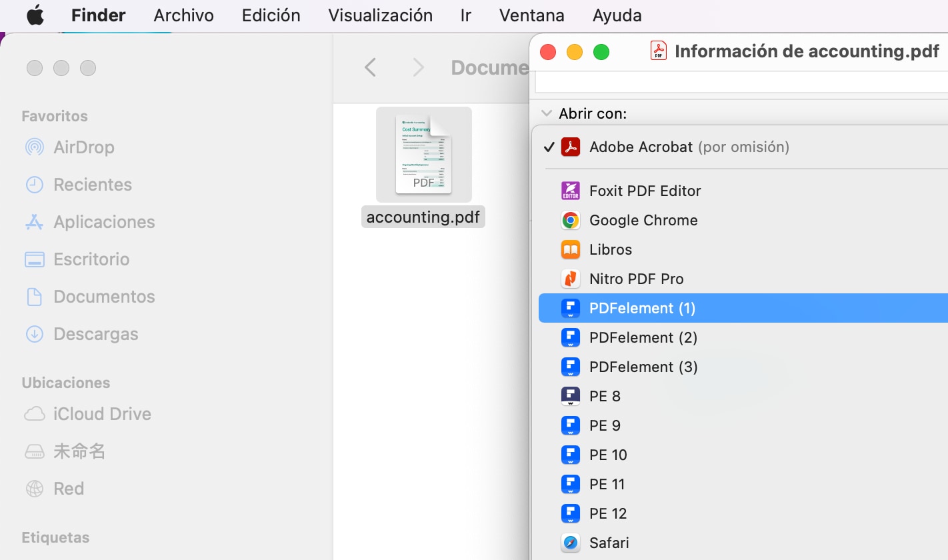The height and width of the screenshot is (560, 948).
Task: Click the Aplicaciones sidebar icon
Action: (34, 222)
